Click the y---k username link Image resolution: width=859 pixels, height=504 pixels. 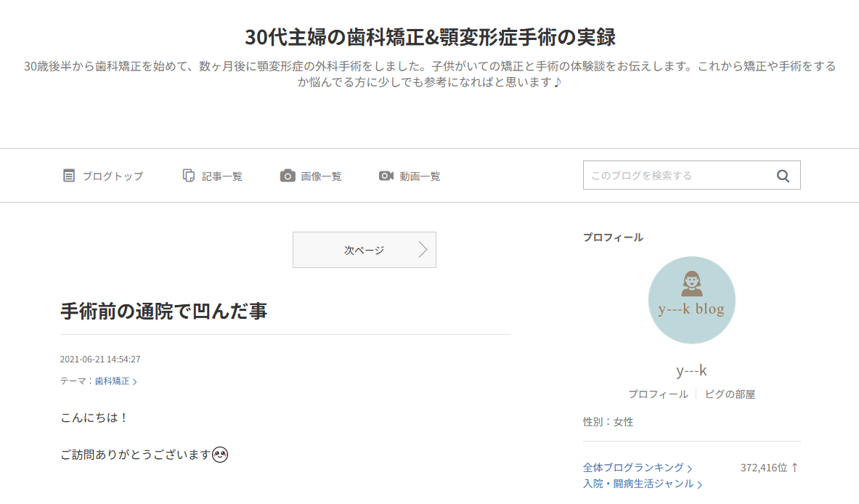pos(691,370)
